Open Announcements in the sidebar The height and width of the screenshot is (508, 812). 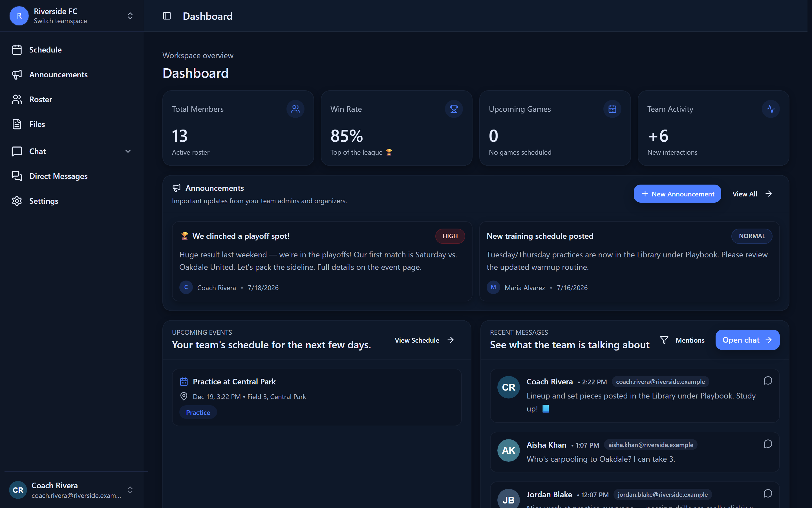(x=72, y=75)
